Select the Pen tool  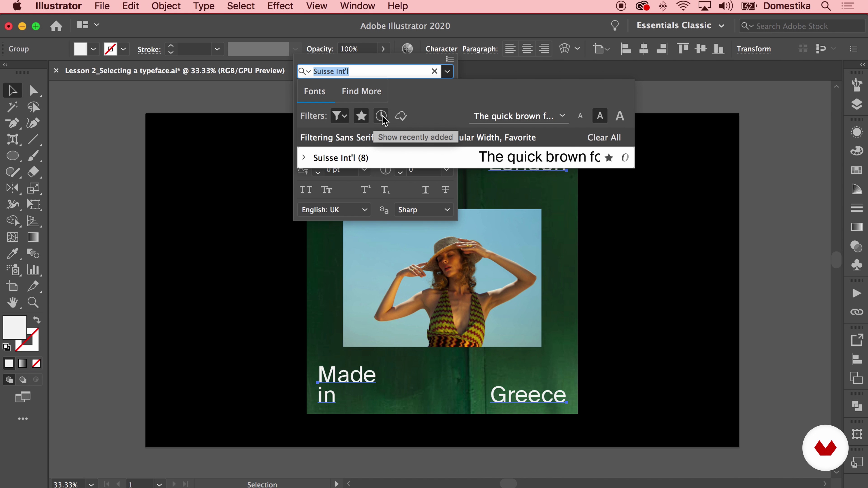coord(12,123)
